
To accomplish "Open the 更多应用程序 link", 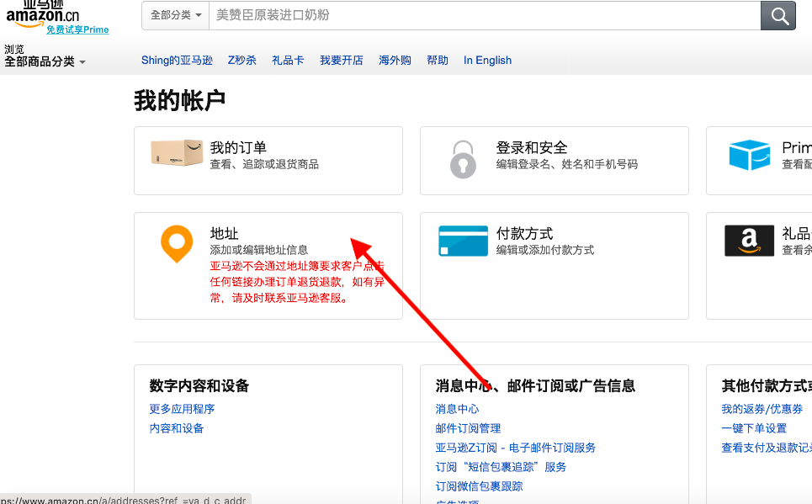I will tap(182, 409).
